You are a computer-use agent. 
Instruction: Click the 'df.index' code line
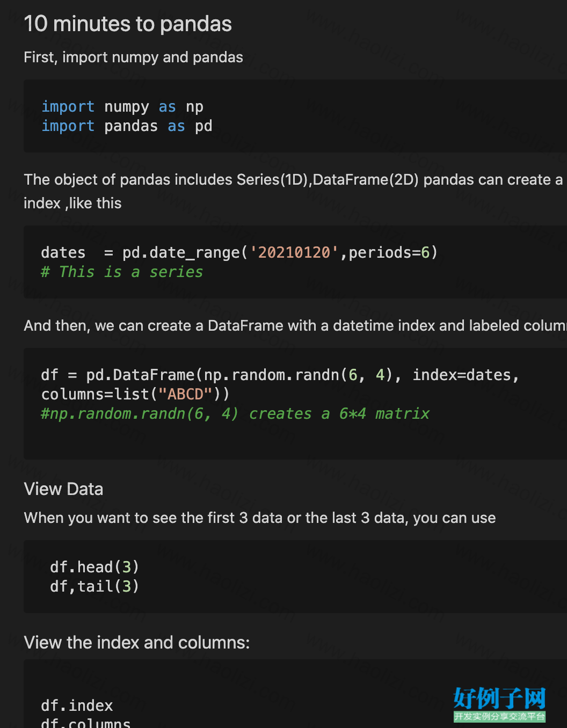click(x=77, y=706)
